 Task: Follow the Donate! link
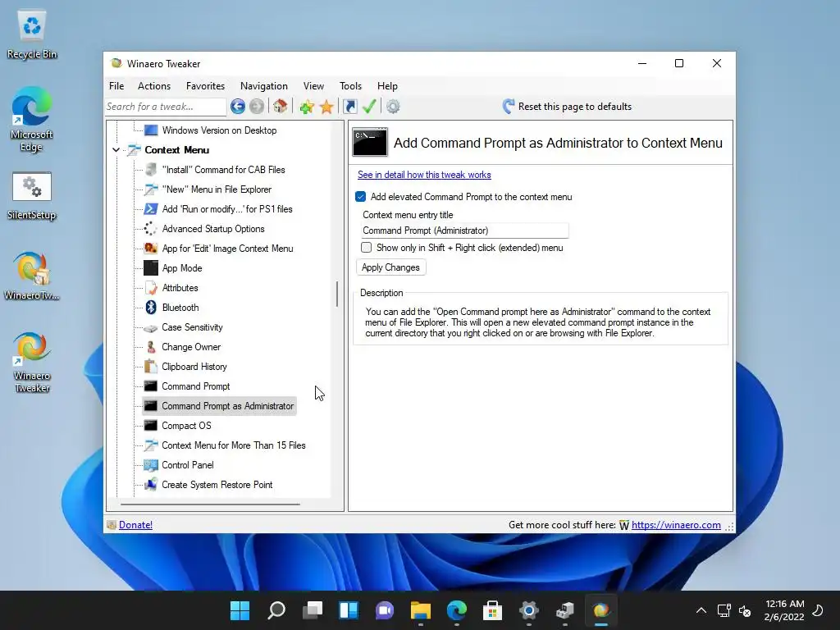point(135,525)
